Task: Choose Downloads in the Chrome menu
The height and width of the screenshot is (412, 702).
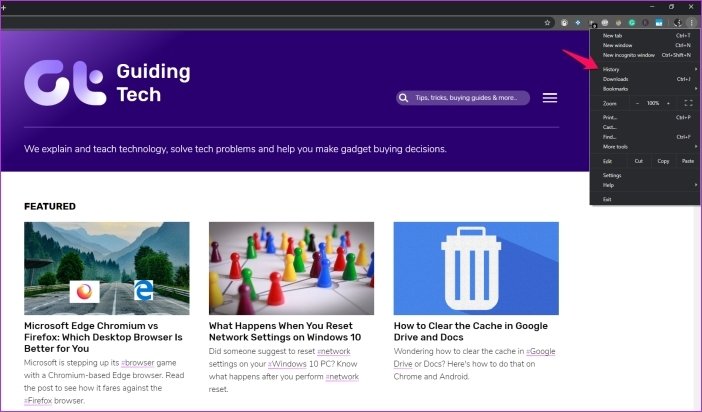Action: (615, 79)
